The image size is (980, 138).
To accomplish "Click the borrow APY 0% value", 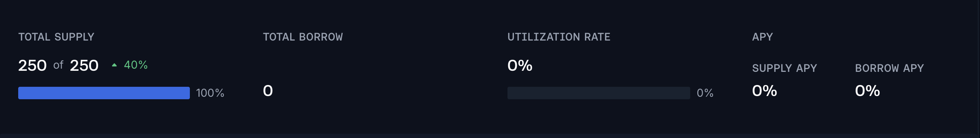I will tap(867, 91).
